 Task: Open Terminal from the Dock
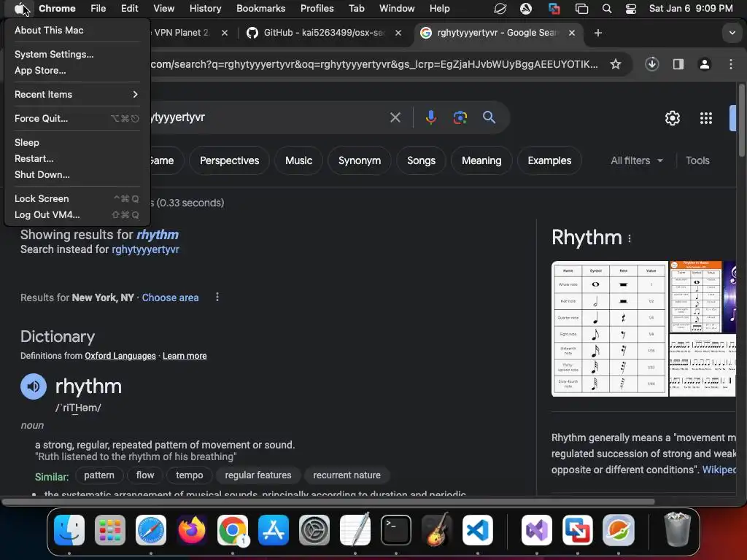(x=396, y=529)
